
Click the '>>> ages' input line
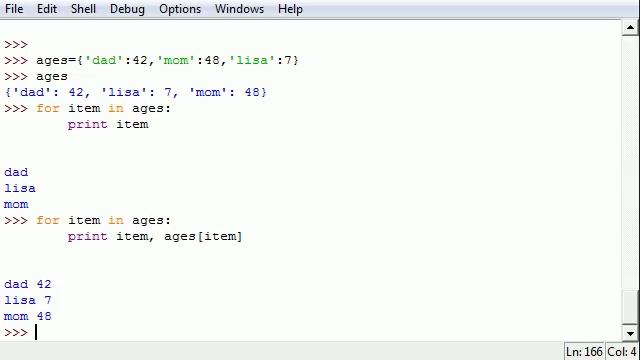click(x=36, y=76)
